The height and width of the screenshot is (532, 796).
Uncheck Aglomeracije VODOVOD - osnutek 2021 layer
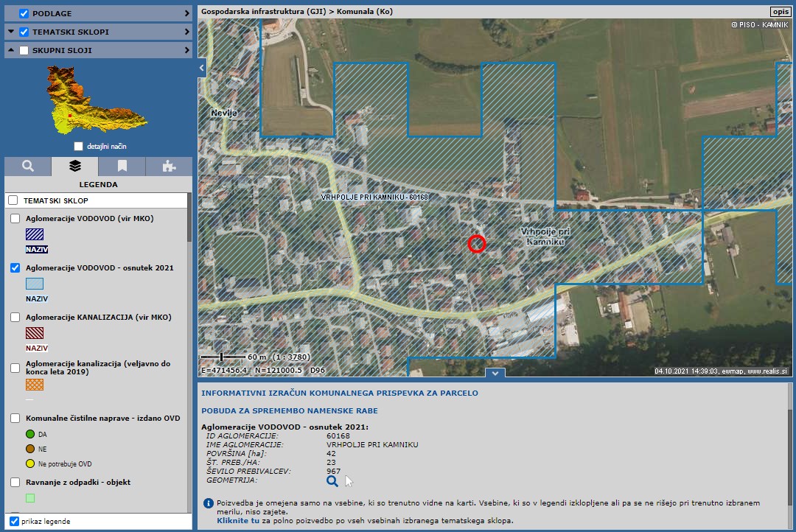click(x=15, y=267)
